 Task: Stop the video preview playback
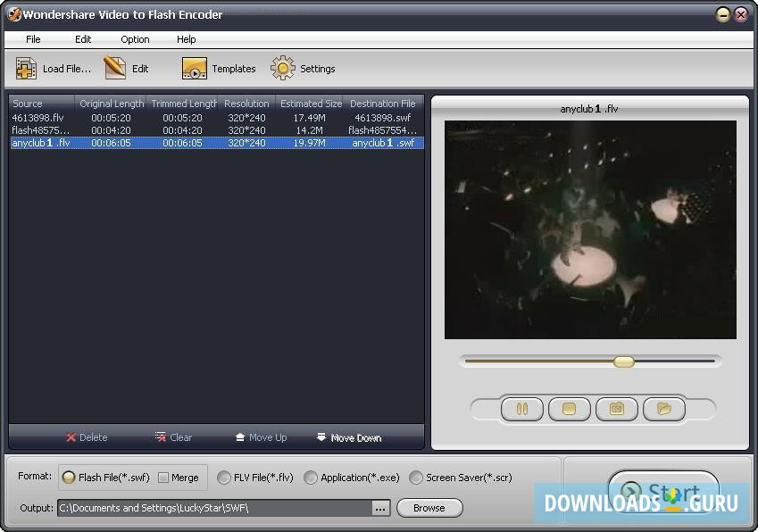(569, 409)
